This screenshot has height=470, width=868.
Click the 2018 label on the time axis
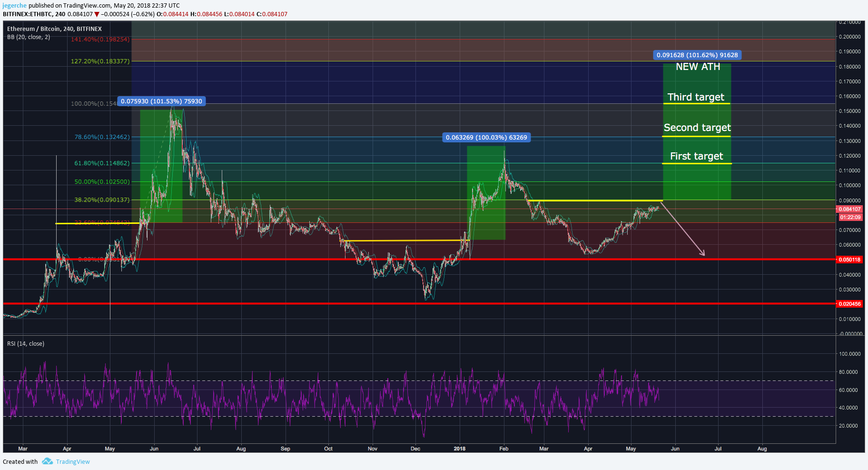coord(460,449)
